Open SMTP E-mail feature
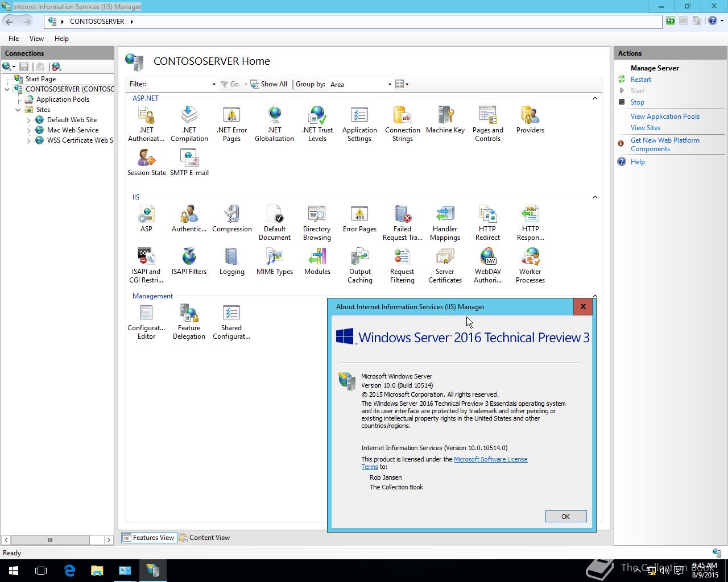Viewport: 728px width, 582px height. [x=189, y=163]
